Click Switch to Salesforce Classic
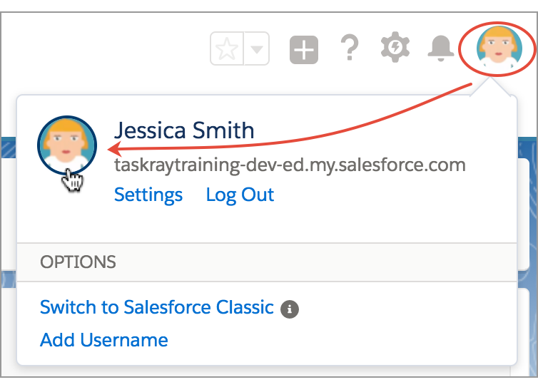 157,307
